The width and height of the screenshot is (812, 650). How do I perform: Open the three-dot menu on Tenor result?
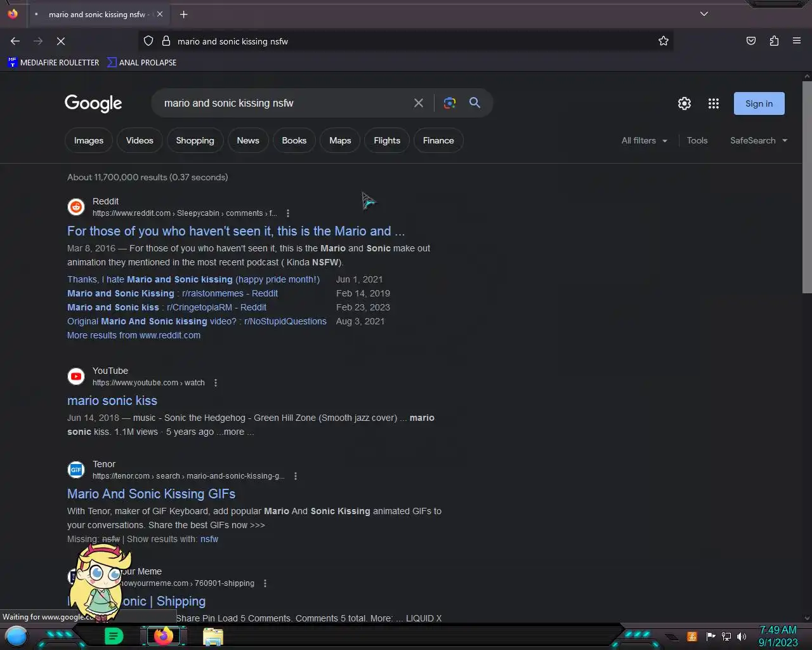[x=296, y=476]
